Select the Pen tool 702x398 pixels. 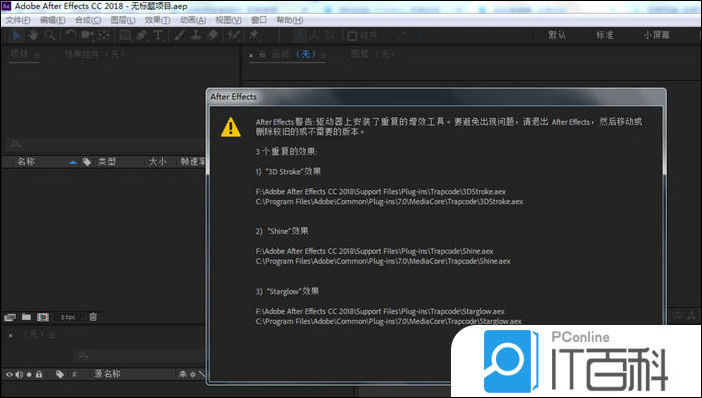tap(141, 35)
